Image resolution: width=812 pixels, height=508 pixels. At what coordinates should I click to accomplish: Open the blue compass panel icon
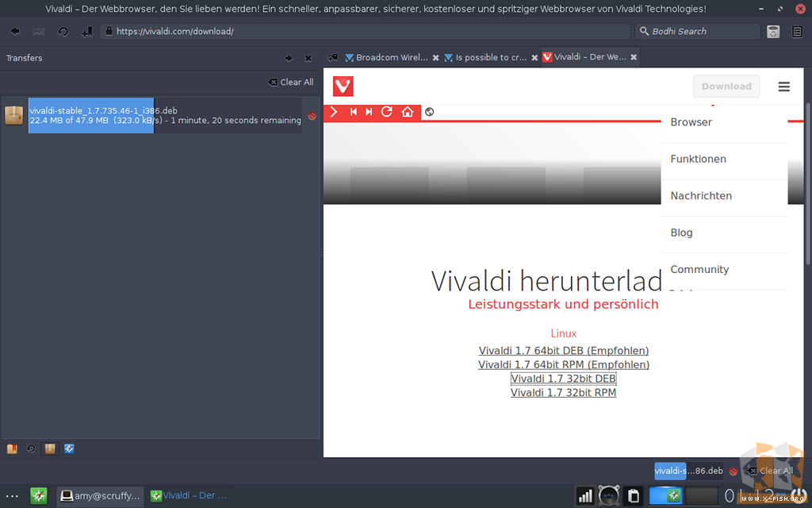coord(69,449)
